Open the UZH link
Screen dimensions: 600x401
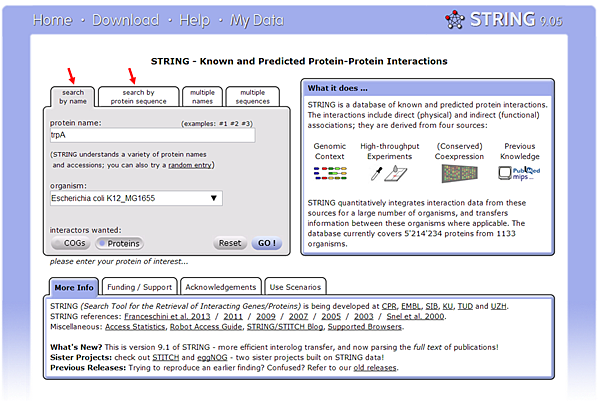499,306
